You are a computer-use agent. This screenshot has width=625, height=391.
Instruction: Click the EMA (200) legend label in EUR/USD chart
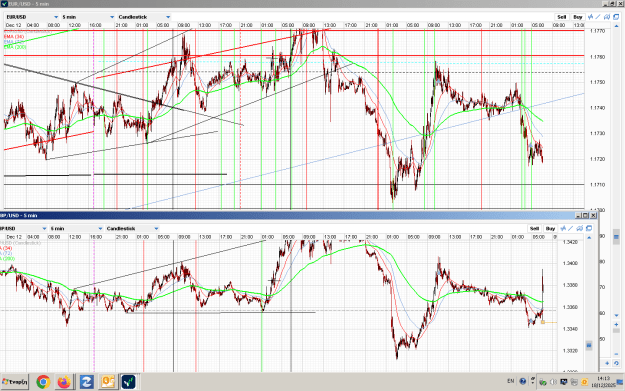(x=15, y=47)
